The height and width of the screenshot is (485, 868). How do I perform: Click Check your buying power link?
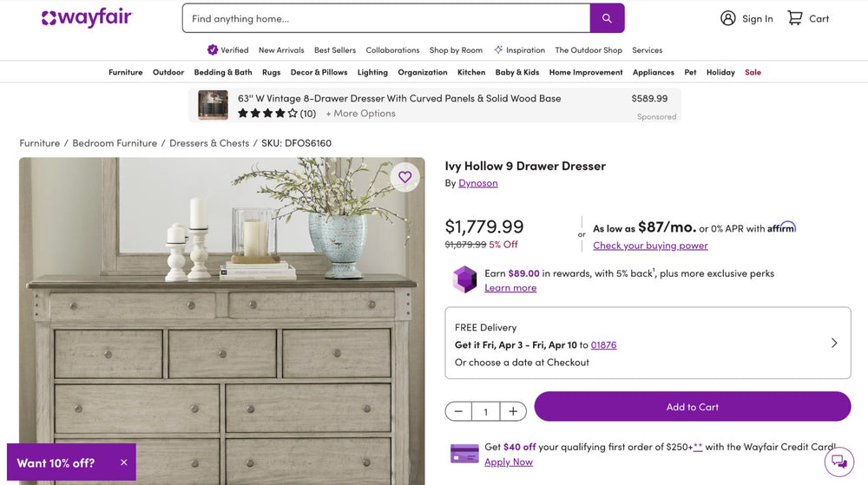pos(650,246)
